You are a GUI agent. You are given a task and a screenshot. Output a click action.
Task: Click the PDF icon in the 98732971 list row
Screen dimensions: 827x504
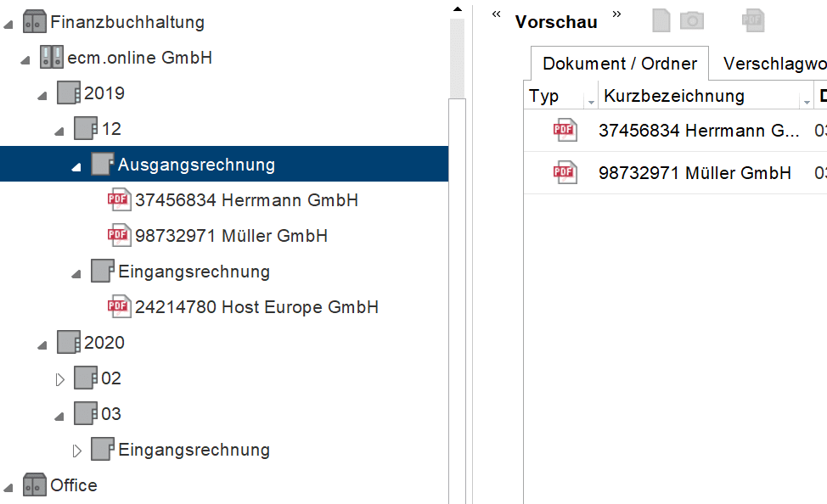click(565, 173)
